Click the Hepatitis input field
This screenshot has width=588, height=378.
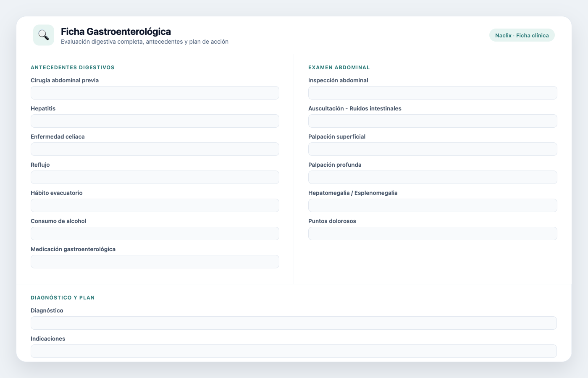point(155,121)
